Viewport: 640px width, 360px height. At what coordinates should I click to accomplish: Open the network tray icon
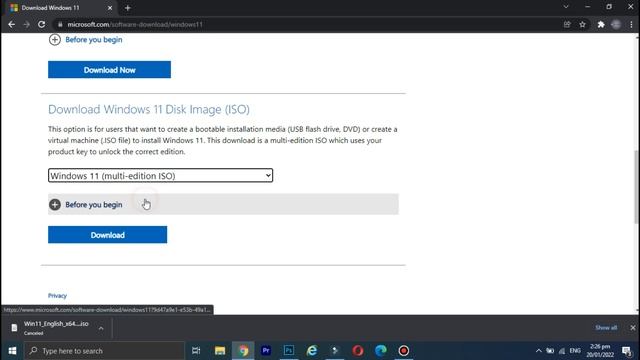click(x=562, y=351)
